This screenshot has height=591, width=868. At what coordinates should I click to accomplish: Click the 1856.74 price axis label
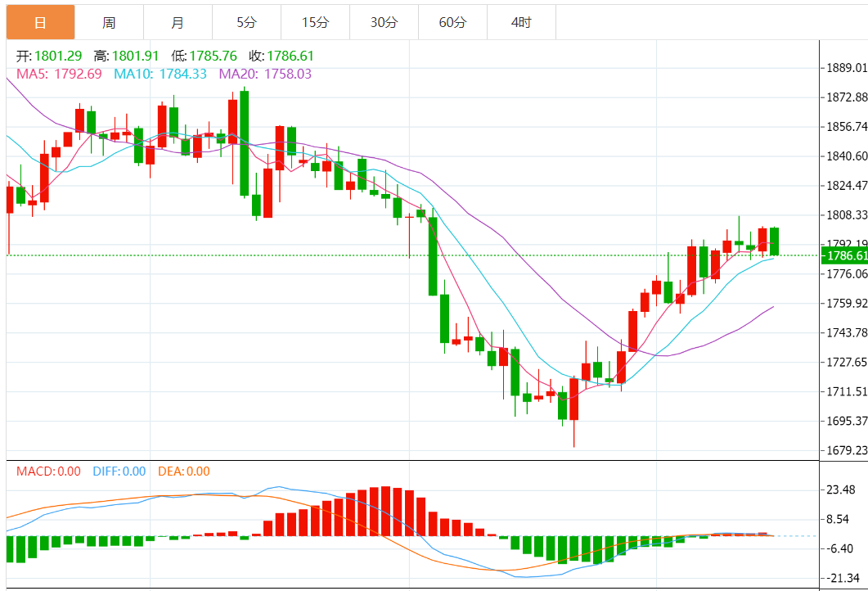click(847, 126)
